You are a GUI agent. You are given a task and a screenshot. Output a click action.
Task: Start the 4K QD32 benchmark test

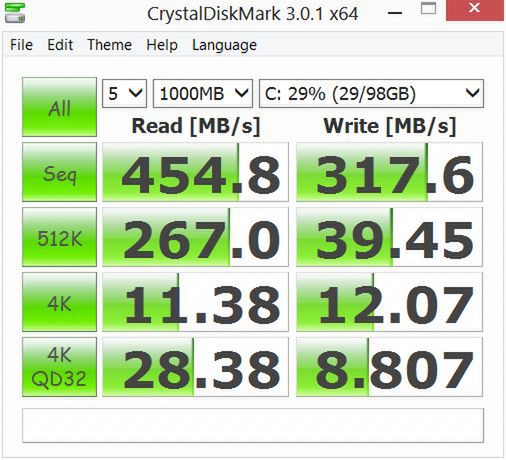(59, 367)
